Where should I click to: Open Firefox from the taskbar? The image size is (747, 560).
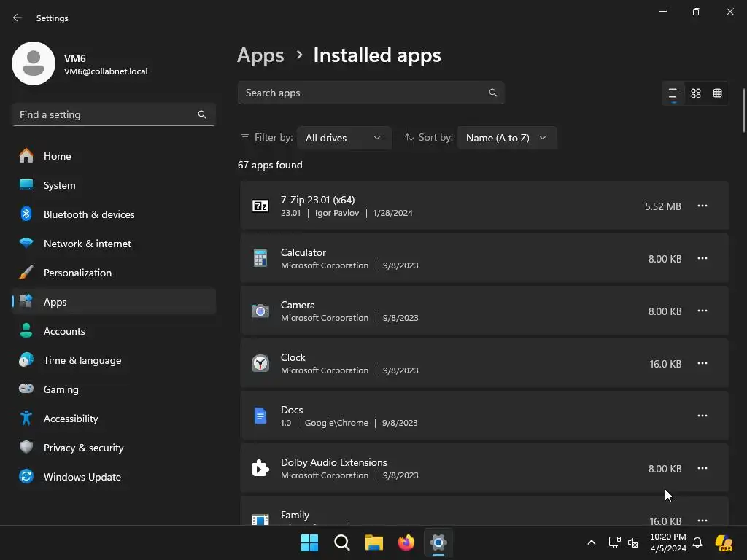click(x=406, y=542)
